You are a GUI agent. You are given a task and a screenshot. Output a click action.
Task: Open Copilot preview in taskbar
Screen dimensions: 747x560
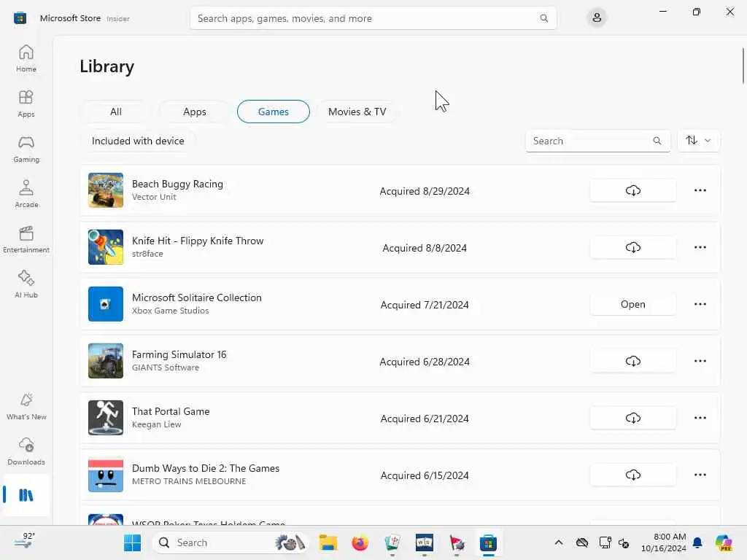click(x=724, y=542)
